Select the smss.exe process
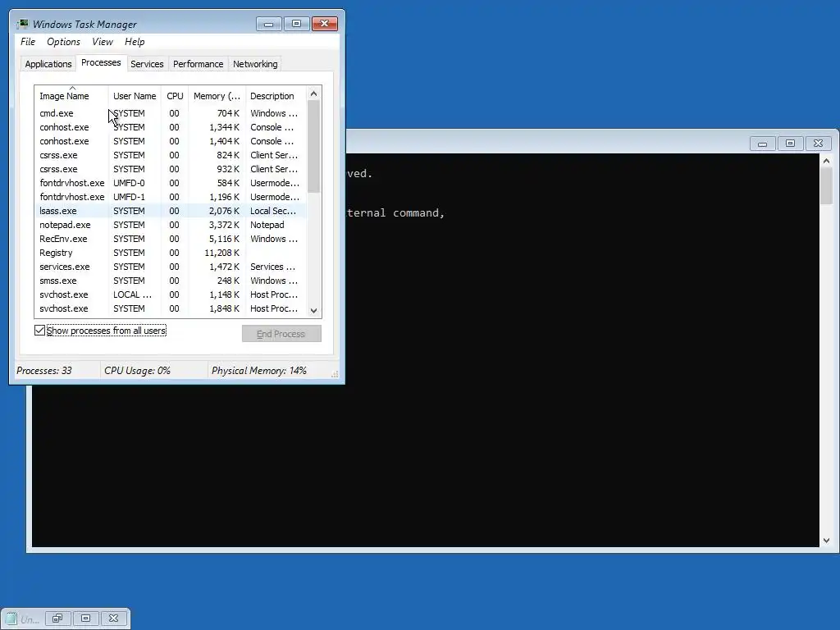Image resolution: width=840 pixels, height=630 pixels. click(x=171, y=281)
